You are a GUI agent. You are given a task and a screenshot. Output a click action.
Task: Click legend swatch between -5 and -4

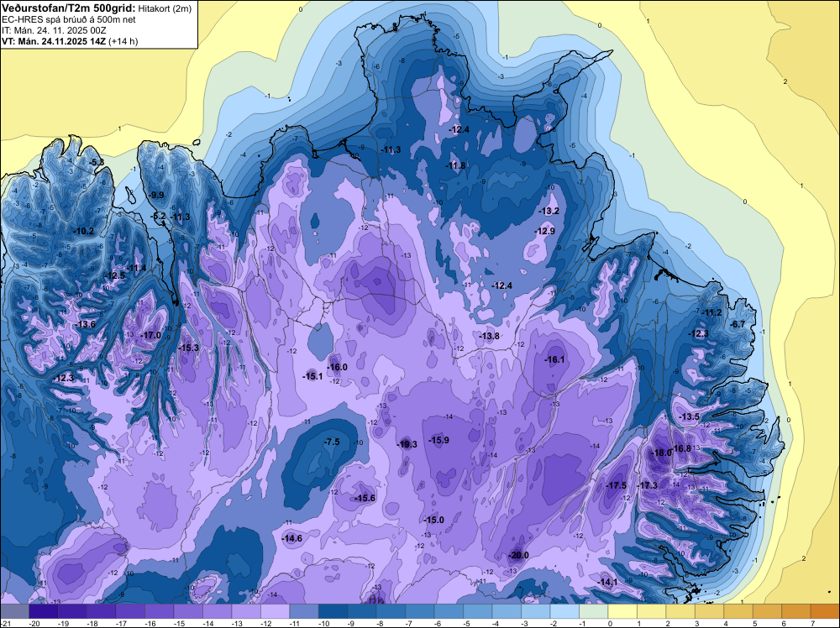pos(478,611)
